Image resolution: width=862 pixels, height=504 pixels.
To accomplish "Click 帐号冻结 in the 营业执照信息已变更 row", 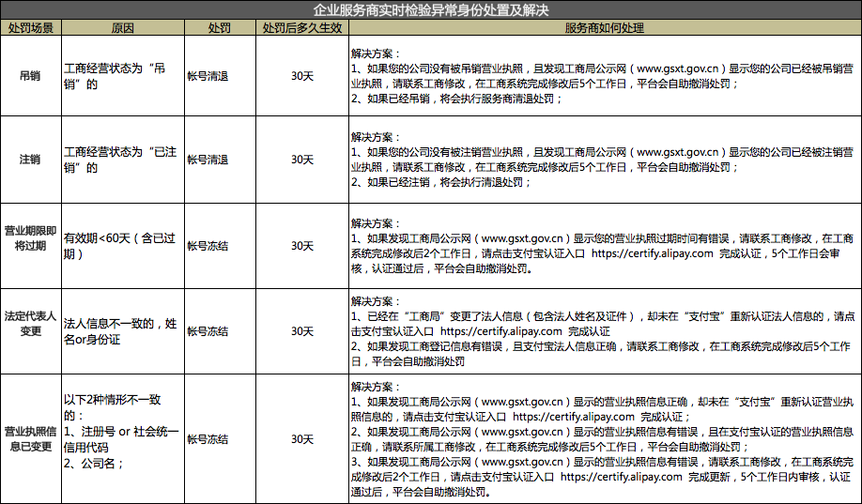I will point(208,438).
